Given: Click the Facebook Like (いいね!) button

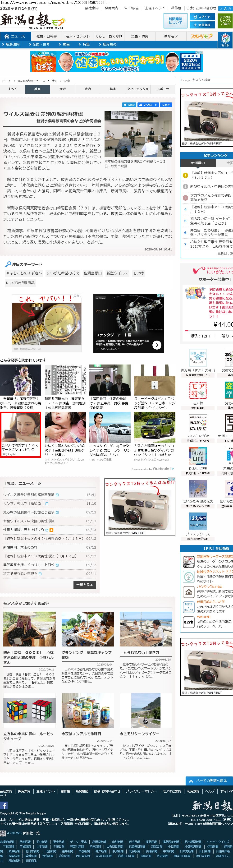Looking at the screenshot, I should pos(148,105).
